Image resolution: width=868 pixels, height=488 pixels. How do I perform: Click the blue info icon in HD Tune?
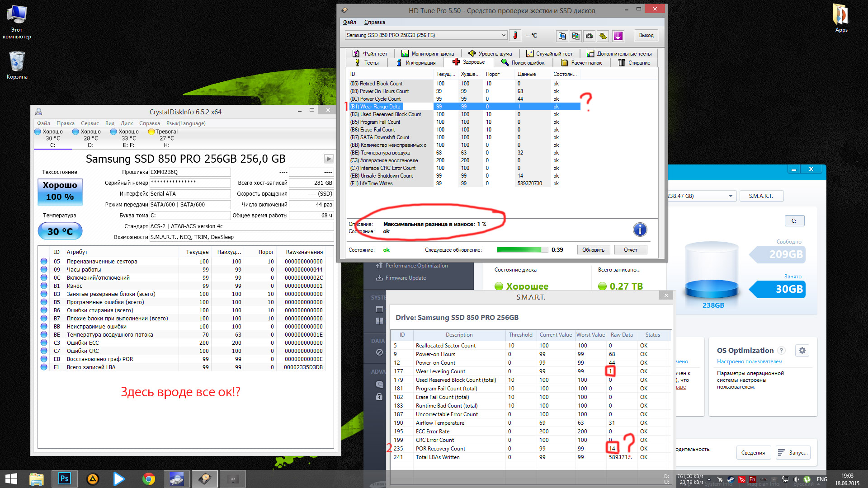click(x=640, y=230)
